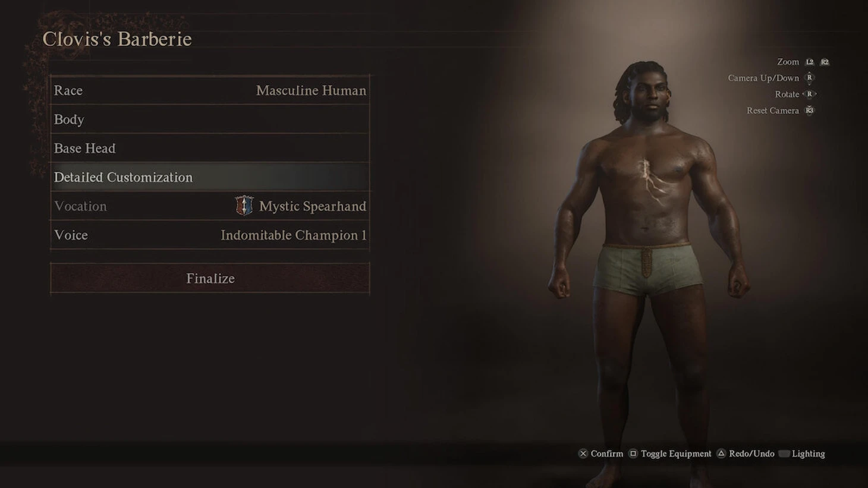This screenshot has height=488, width=868.
Task: Open the Base Head menu entry
Action: [x=210, y=148]
